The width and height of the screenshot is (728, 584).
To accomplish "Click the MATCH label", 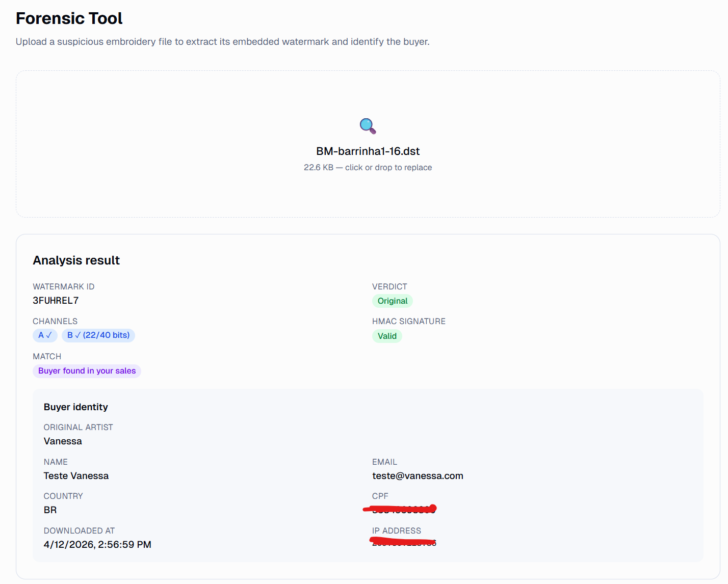I will (x=47, y=357).
